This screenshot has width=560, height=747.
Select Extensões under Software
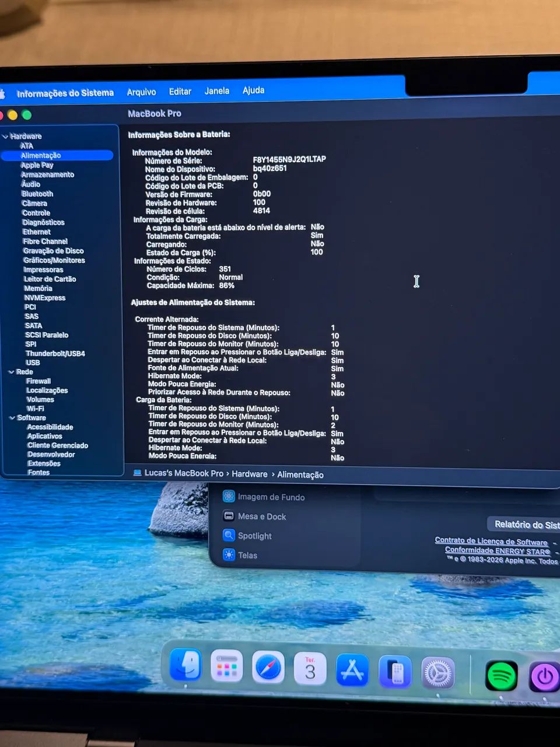coord(44,463)
